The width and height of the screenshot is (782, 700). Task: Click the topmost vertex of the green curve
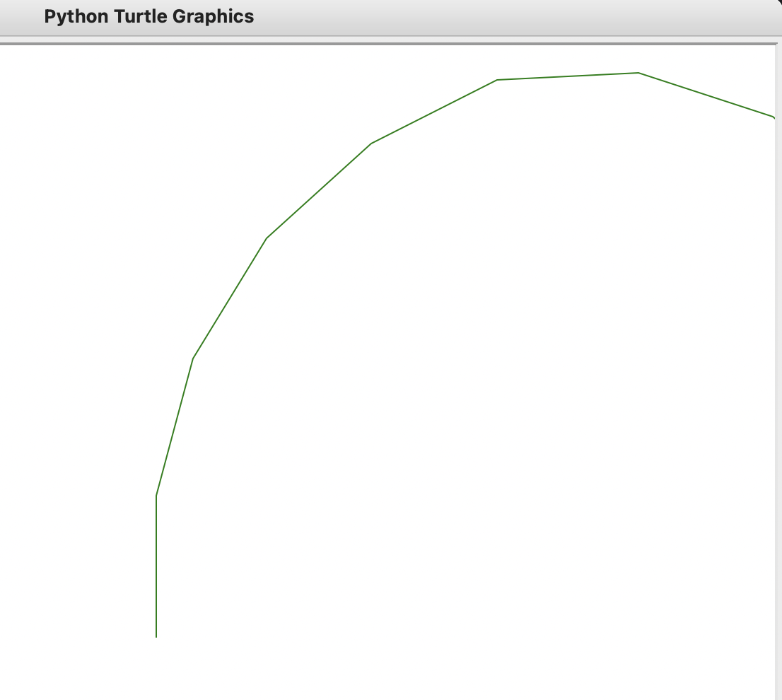638,73
